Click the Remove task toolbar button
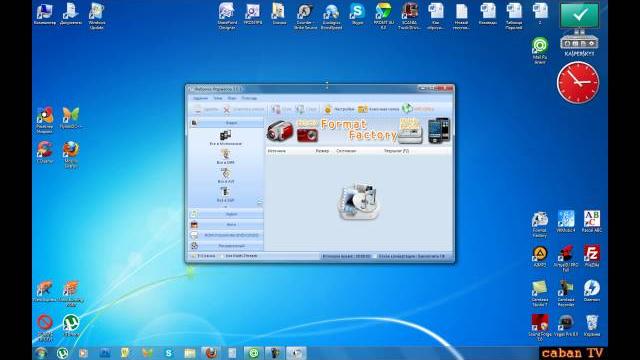Screen dimensions: 640x360 [206, 109]
